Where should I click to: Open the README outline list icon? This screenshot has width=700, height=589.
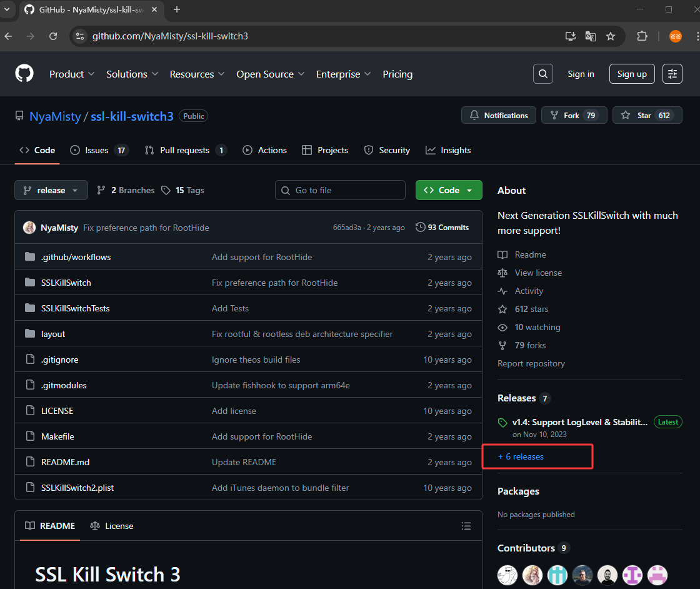pyautogui.click(x=466, y=526)
